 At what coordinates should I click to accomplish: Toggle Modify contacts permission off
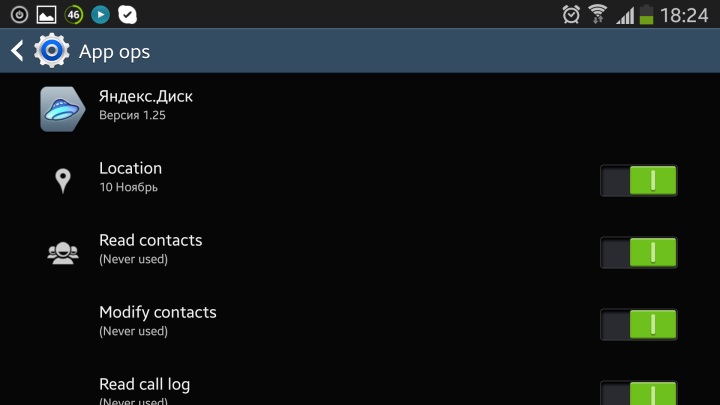click(639, 325)
